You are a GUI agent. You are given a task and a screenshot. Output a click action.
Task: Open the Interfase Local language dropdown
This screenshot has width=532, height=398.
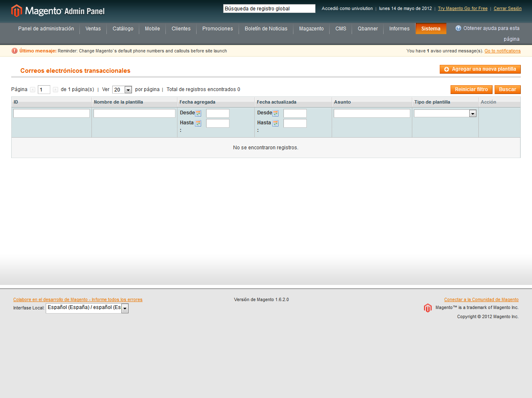(125, 308)
